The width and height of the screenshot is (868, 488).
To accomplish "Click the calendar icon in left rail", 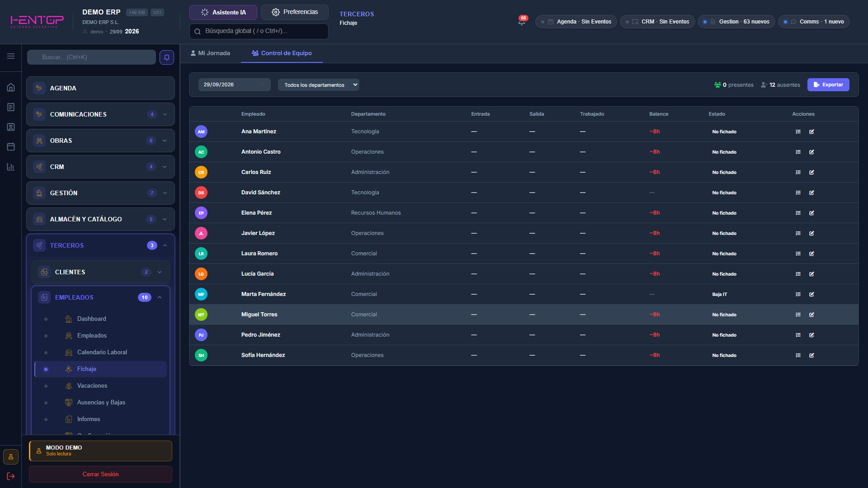I will coord(11,147).
